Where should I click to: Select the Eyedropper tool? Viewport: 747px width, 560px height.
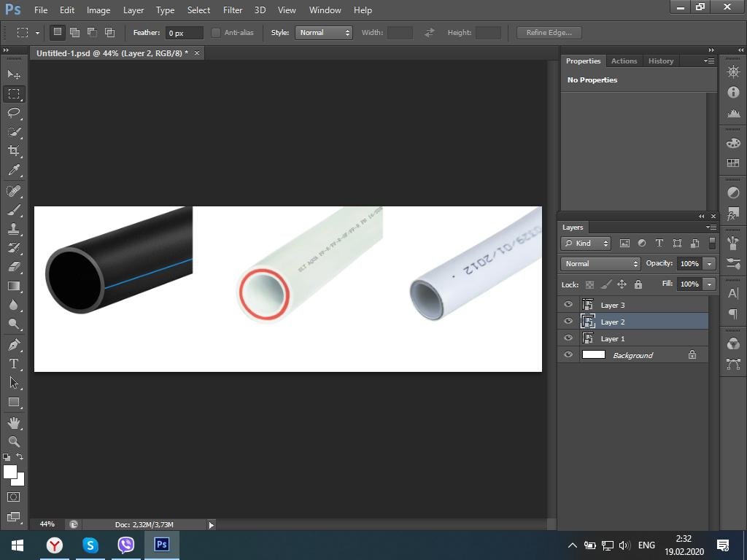point(14,171)
